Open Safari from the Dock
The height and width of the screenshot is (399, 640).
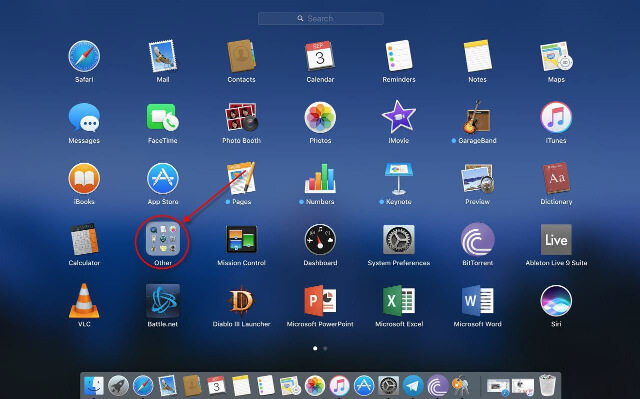pyautogui.click(x=143, y=386)
